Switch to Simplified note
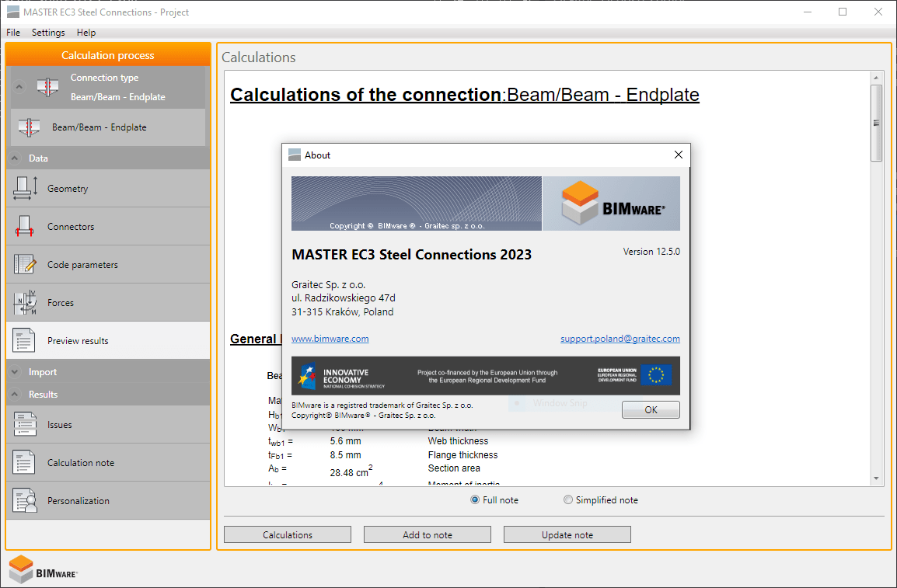Screen dimensions: 897x588 (x=567, y=499)
